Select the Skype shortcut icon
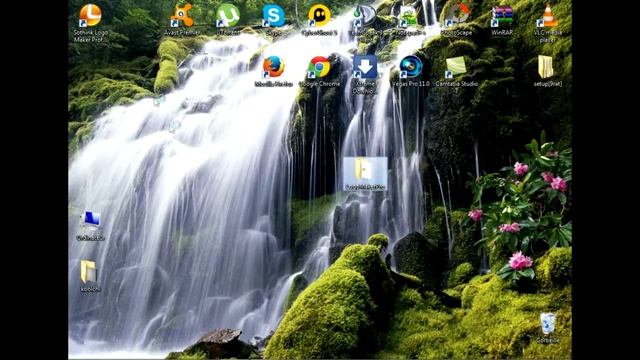Viewport: 640px width, 360px height. (x=273, y=16)
